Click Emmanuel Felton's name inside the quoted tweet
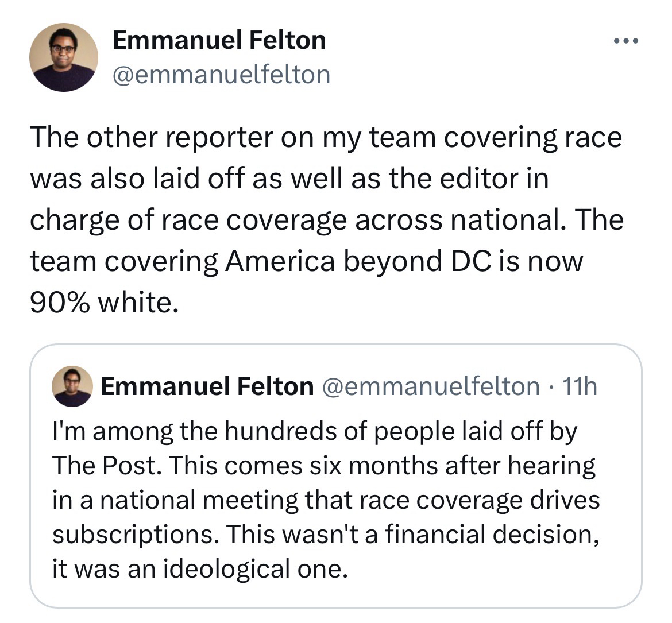Screen dimensions: 672x623 207,386
